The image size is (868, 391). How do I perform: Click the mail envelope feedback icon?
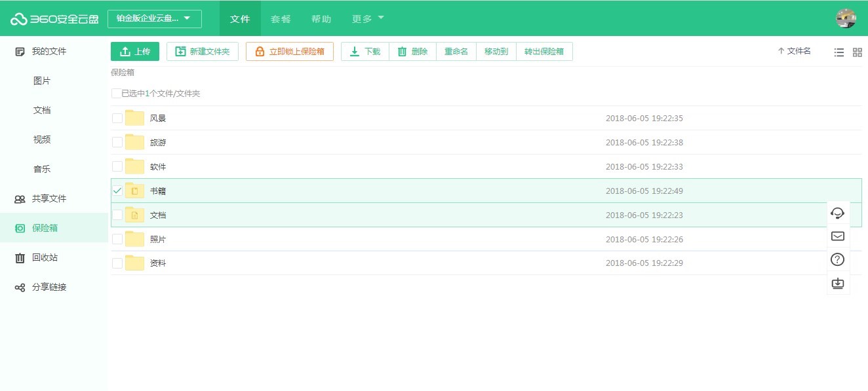pyautogui.click(x=837, y=236)
